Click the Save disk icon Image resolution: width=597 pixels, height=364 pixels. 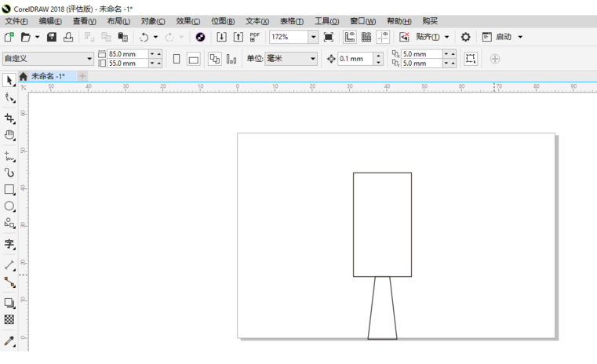pyautogui.click(x=52, y=37)
